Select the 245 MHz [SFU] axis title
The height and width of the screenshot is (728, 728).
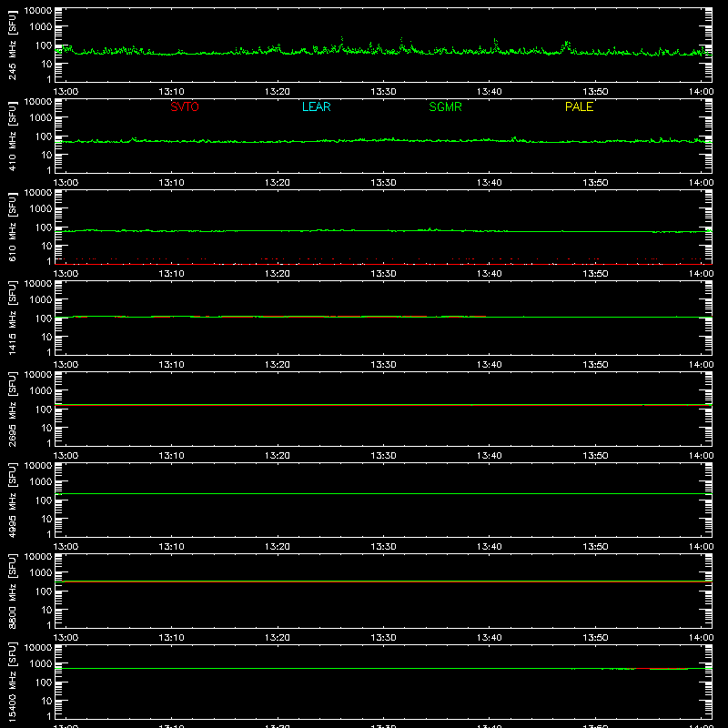pyautogui.click(x=13, y=45)
